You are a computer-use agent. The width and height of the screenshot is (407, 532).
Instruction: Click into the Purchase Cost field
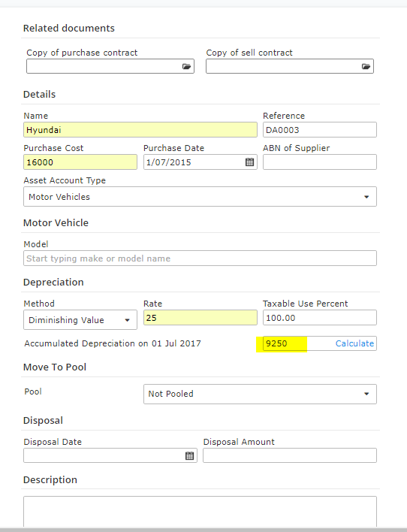(80, 162)
